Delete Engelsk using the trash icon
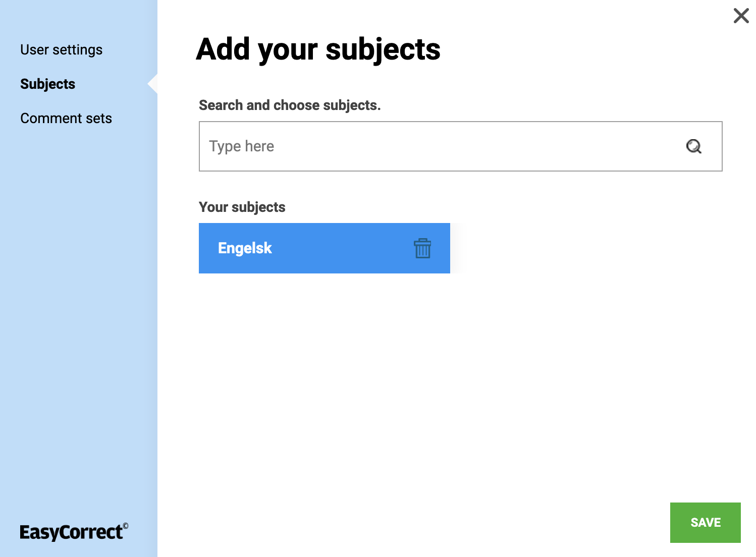The width and height of the screenshot is (756, 557). coord(422,248)
